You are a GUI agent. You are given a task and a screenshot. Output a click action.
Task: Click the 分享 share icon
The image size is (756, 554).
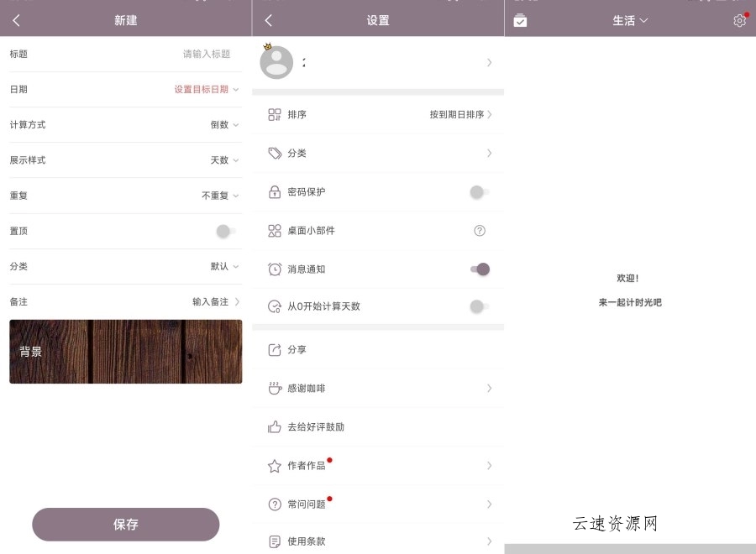(273, 349)
